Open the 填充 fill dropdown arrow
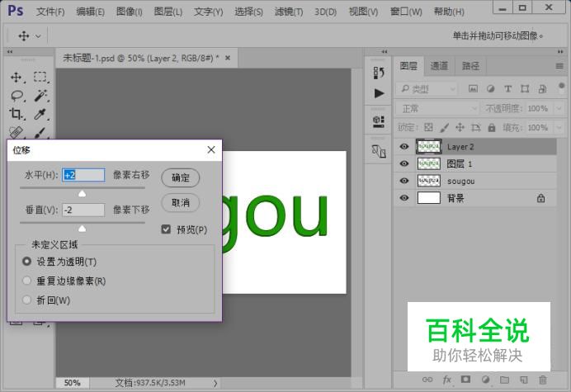The image size is (571, 392). pyautogui.click(x=559, y=128)
